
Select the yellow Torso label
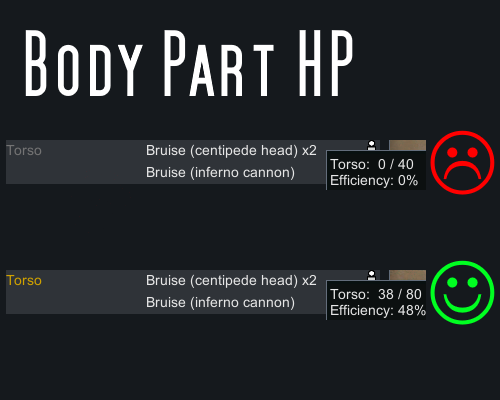[24, 281]
